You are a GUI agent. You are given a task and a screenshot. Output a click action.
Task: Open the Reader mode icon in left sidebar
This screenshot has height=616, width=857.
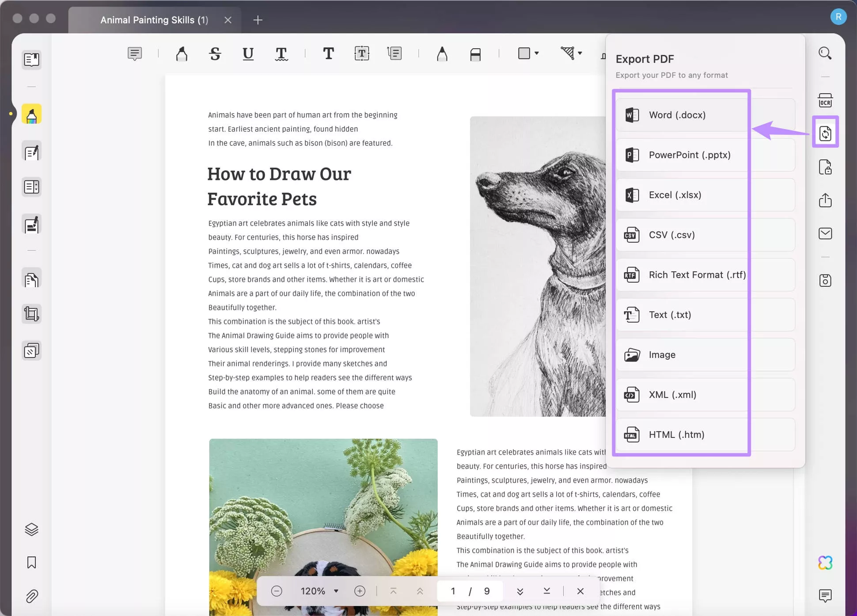pyautogui.click(x=31, y=60)
